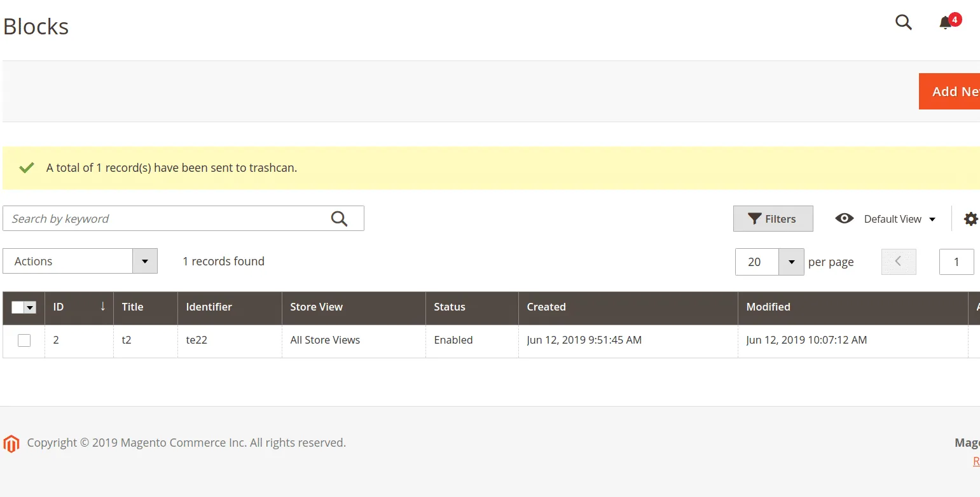Expand the per page size dropdown arrow
The width and height of the screenshot is (980, 497).
point(791,262)
